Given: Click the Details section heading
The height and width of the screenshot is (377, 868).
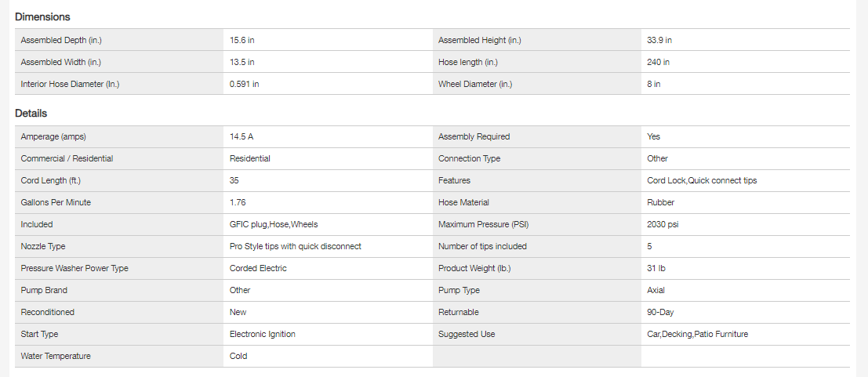Looking at the screenshot, I should tap(31, 114).
